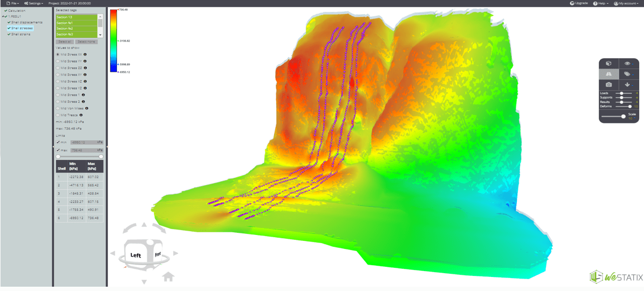This screenshot has height=291, width=644.
Task: Click the right triangle beside navigation cube
Action: pyautogui.click(x=176, y=254)
